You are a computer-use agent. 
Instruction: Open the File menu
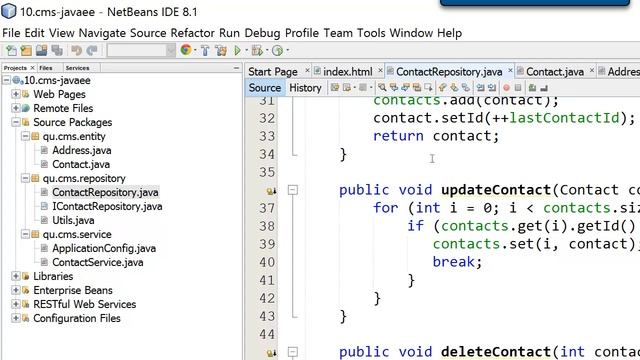pos(11,33)
